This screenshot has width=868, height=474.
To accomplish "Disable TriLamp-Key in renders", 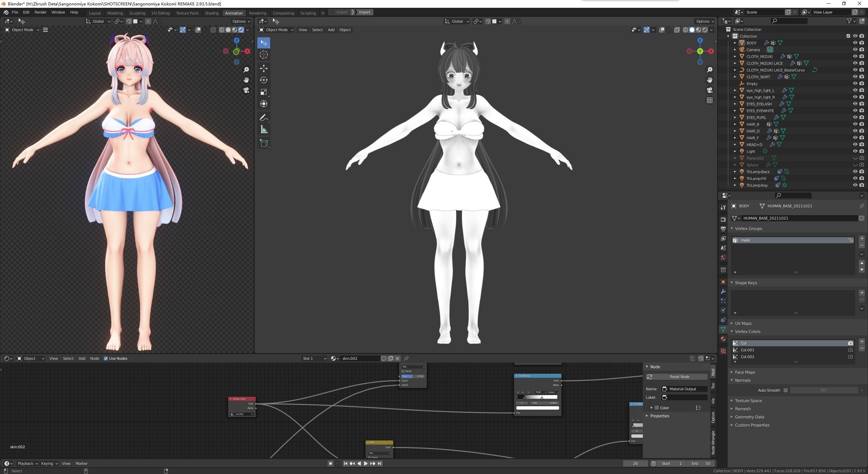I will click(862, 185).
